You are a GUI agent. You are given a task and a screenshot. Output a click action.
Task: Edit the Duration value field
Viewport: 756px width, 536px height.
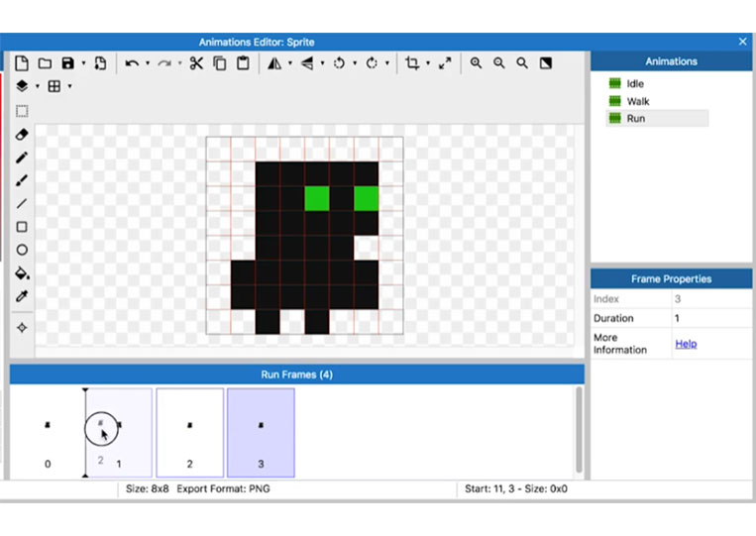711,318
